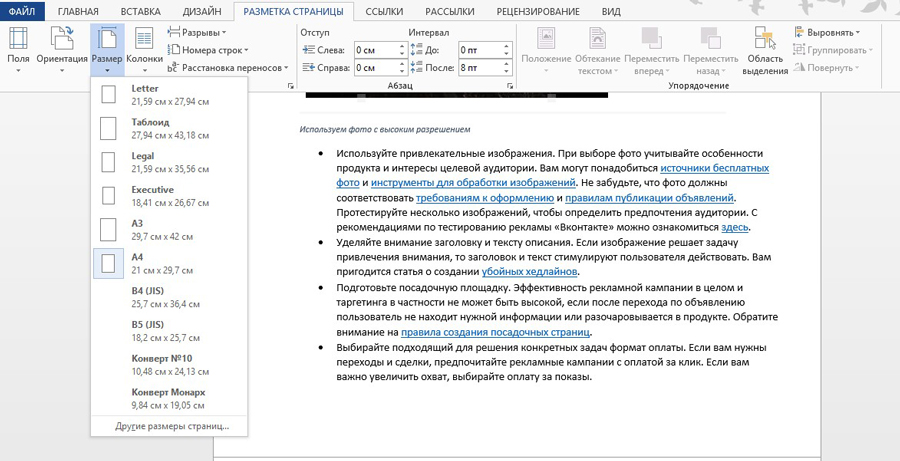Click the До spacing input field
The height and width of the screenshot is (461, 900).
tap(479, 50)
